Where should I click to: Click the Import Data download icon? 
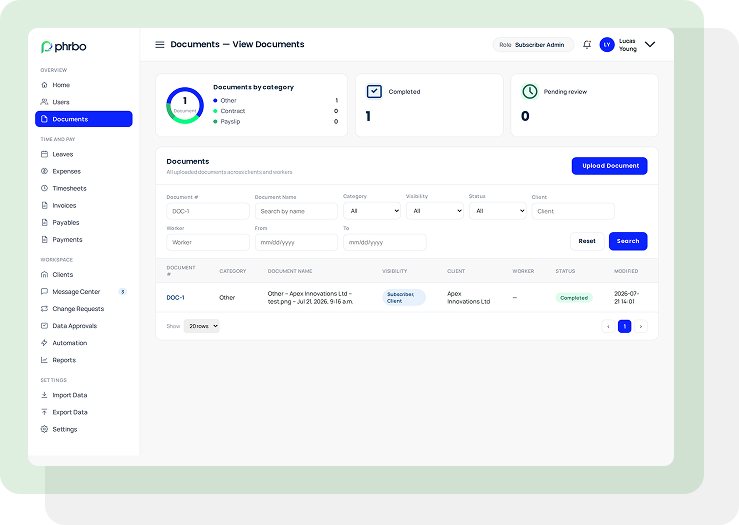(x=44, y=395)
